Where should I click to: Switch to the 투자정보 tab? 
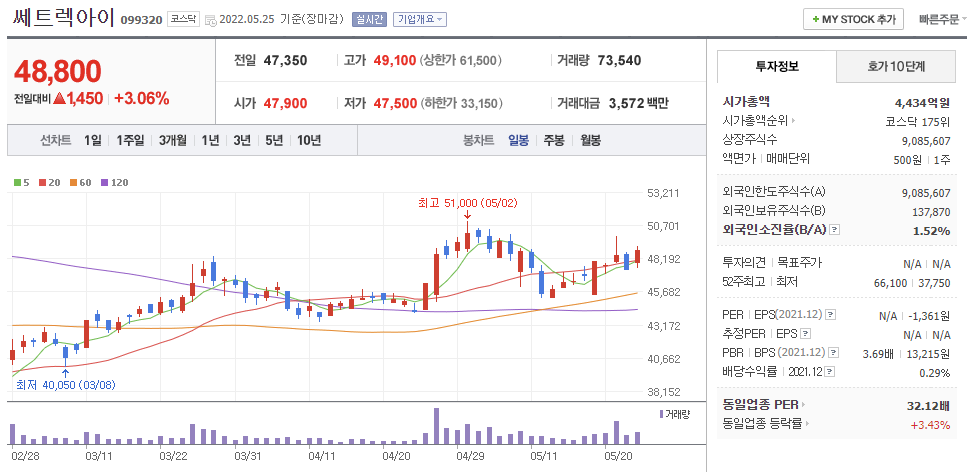click(777, 66)
